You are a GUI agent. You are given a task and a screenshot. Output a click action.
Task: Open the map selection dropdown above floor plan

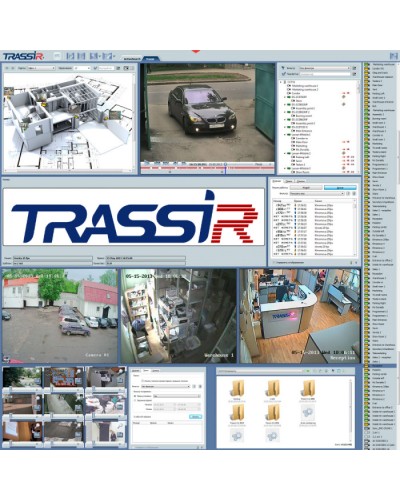[x=41, y=68]
